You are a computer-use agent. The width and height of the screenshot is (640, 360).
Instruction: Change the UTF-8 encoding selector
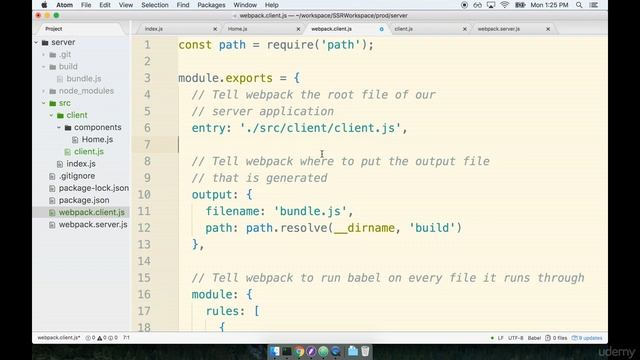click(x=516, y=338)
